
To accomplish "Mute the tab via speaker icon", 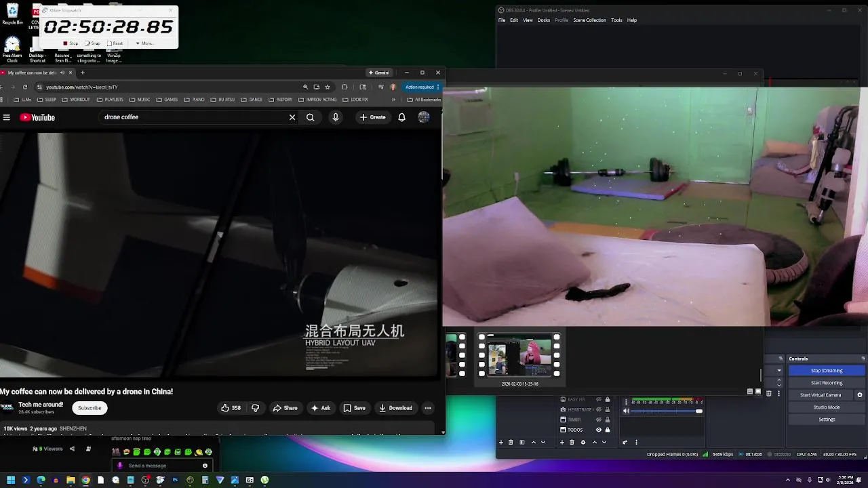I will click(62, 73).
